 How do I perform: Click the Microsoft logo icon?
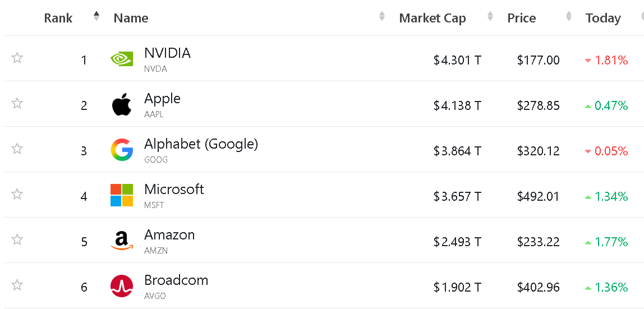(x=122, y=195)
